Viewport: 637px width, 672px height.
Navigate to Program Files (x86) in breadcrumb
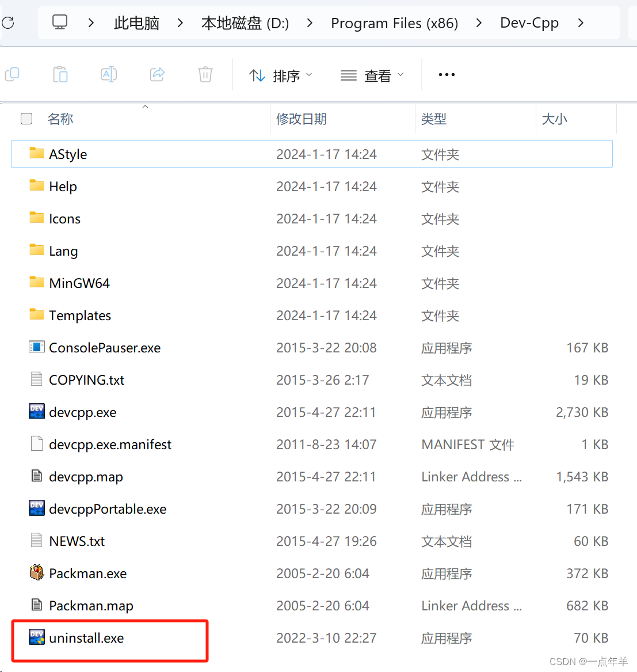pos(394,23)
